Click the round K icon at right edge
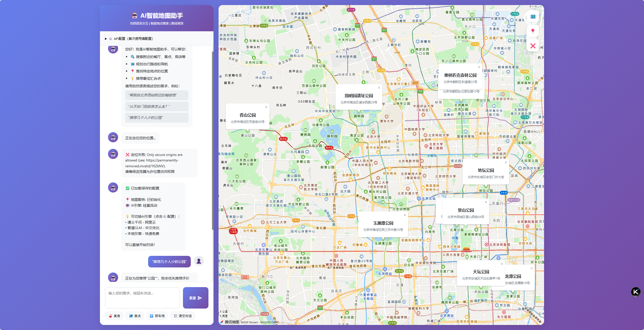Image resolution: width=644 pixels, height=330 pixels. [x=636, y=292]
